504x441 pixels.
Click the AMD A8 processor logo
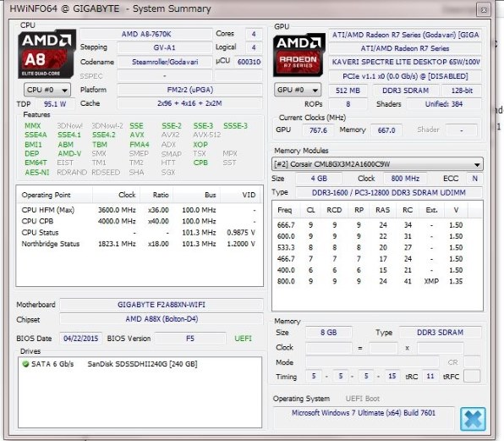point(47,53)
